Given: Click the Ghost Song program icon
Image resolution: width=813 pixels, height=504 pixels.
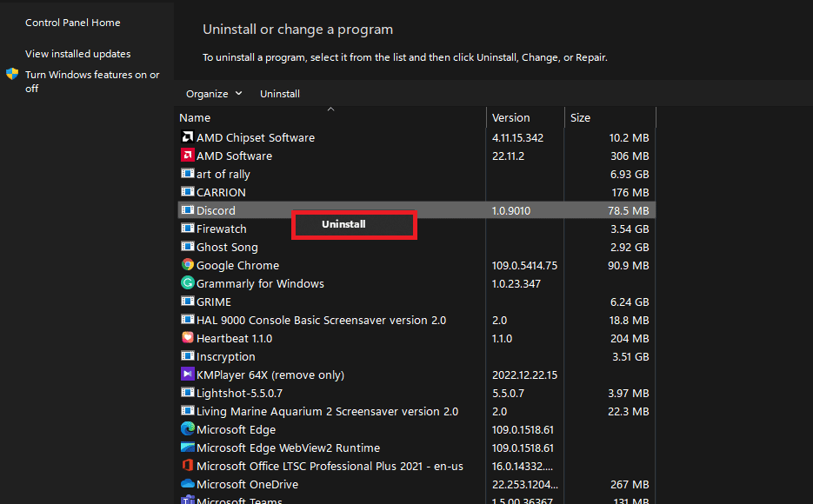Looking at the screenshot, I should pos(187,246).
